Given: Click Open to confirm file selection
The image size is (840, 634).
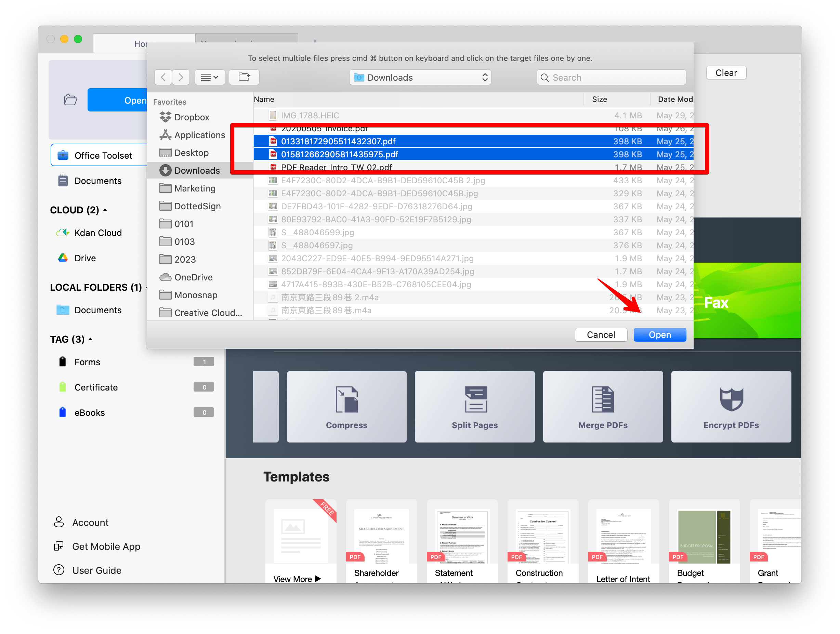Looking at the screenshot, I should point(660,334).
